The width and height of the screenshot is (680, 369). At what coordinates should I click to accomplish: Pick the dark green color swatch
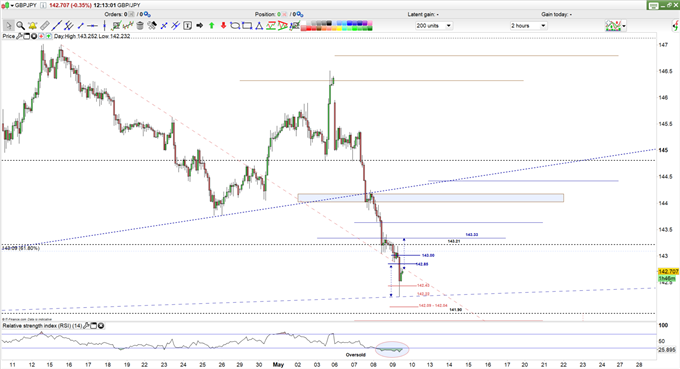tap(370, 29)
